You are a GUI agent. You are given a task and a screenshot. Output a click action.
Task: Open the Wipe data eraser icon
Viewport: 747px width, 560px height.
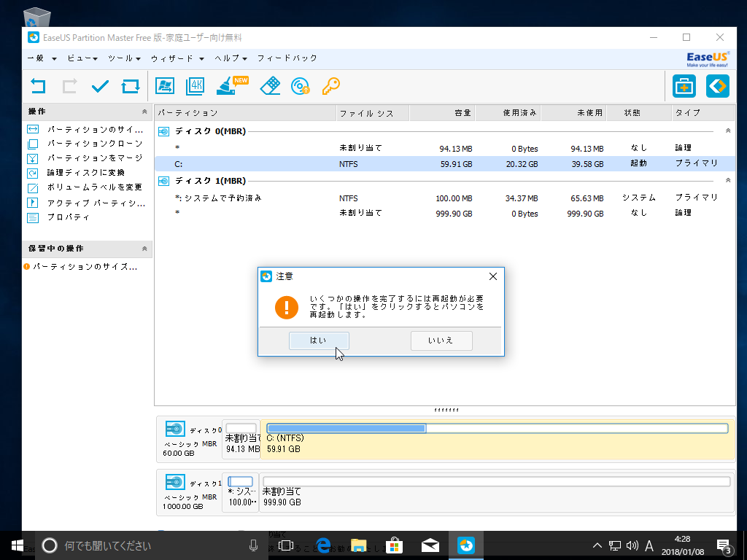pos(270,86)
